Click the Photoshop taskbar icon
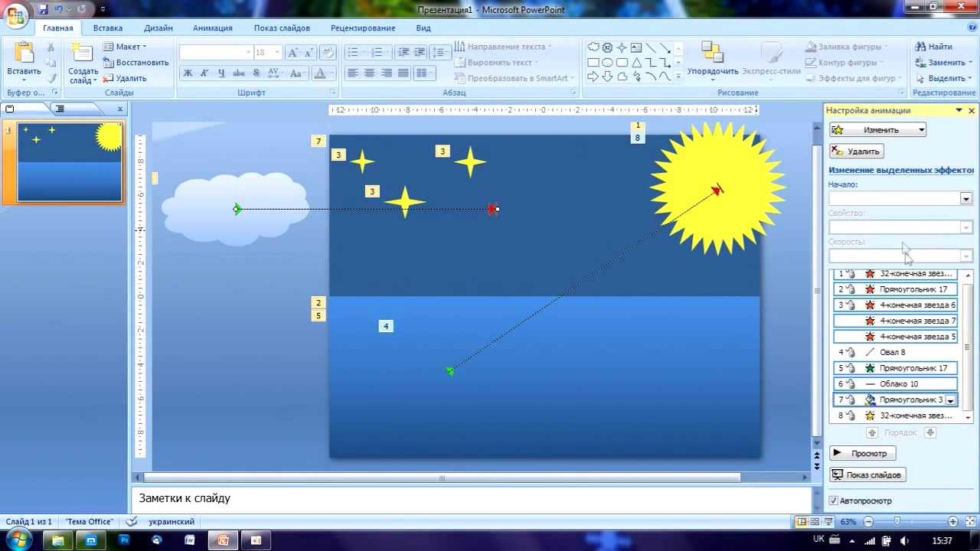 tap(124, 540)
